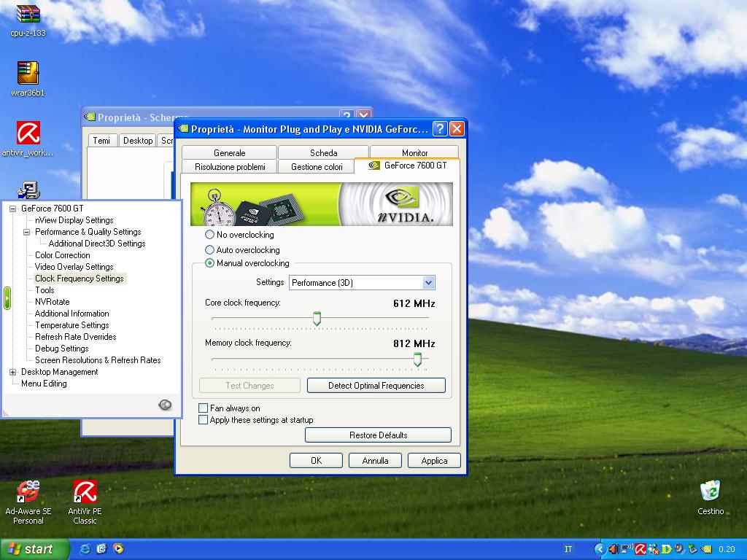
Task: Open the volume speaker tray icon
Action: pos(614,550)
